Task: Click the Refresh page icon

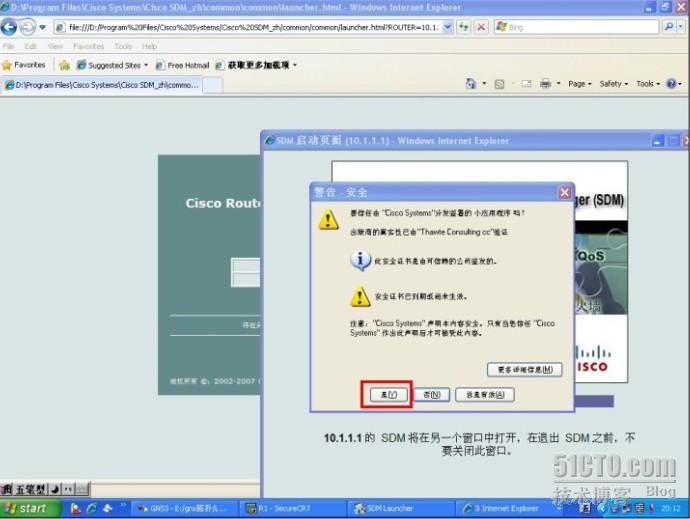Action: 463,27
